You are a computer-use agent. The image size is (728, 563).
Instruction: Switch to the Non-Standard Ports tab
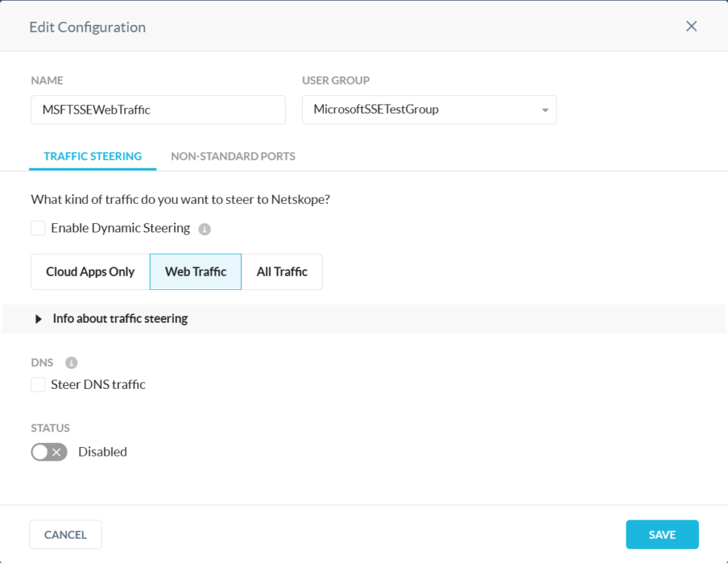[232, 156]
